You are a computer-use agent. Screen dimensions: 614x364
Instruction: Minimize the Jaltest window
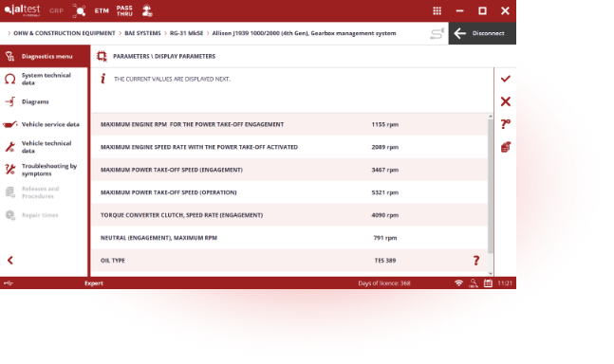click(x=459, y=11)
